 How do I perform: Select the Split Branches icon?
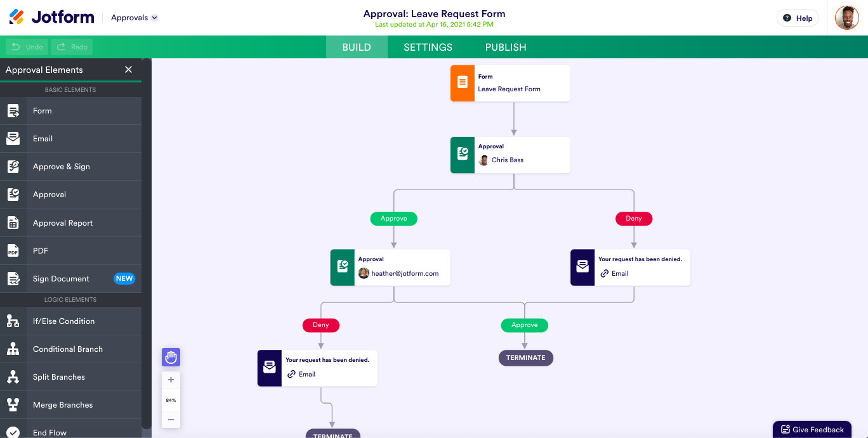point(13,377)
